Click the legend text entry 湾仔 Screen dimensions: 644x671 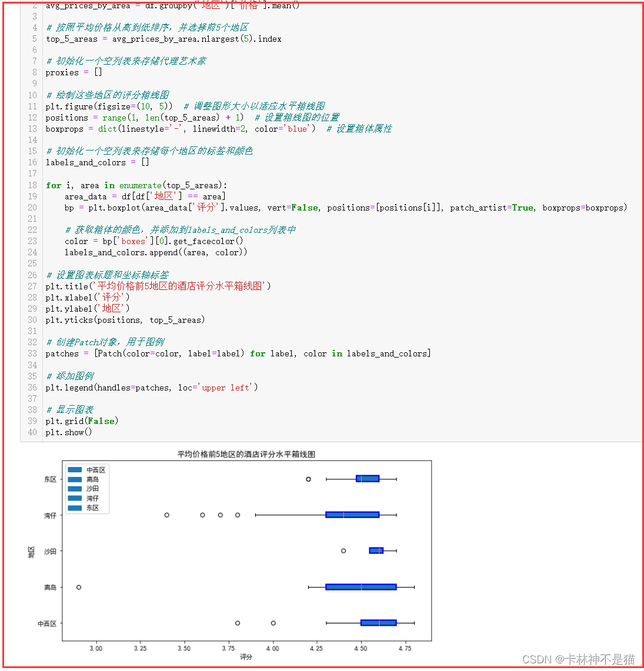pyautogui.click(x=92, y=498)
